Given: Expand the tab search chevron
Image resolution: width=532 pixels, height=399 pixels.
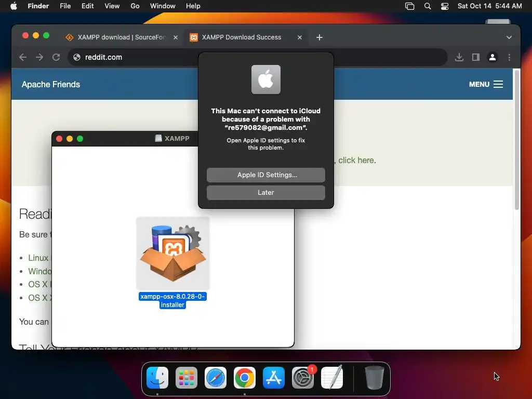Looking at the screenshot, I should pyautogui.click(x=509, y=37).
